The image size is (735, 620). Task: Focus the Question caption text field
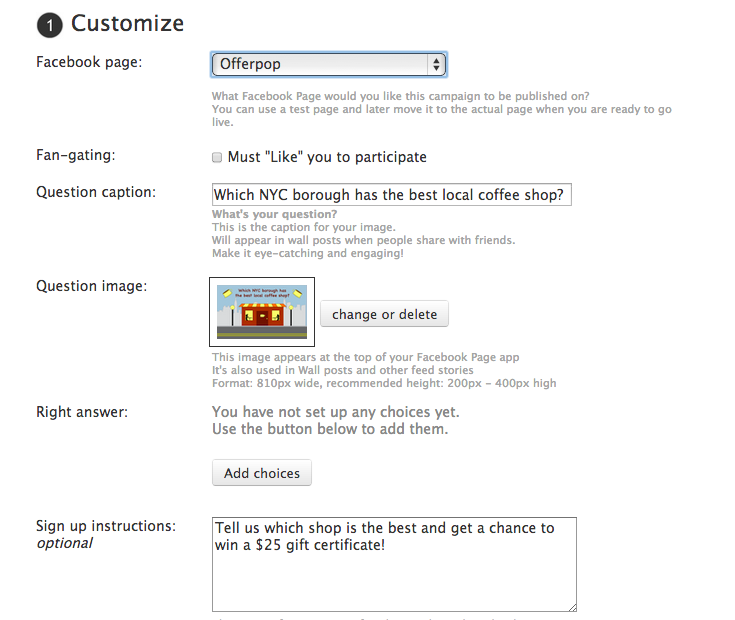click(x=391, y=195)
